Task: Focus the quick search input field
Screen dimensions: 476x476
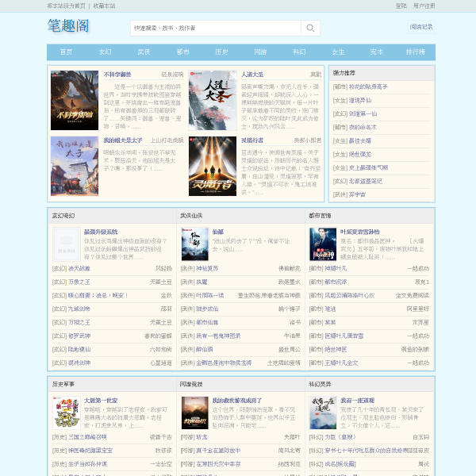Action: (216, 28)
